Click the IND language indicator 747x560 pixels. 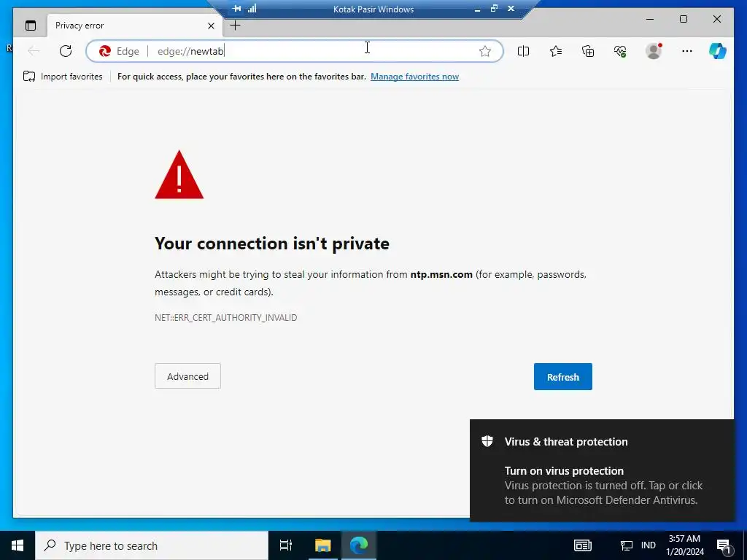[x=648, y=545]
